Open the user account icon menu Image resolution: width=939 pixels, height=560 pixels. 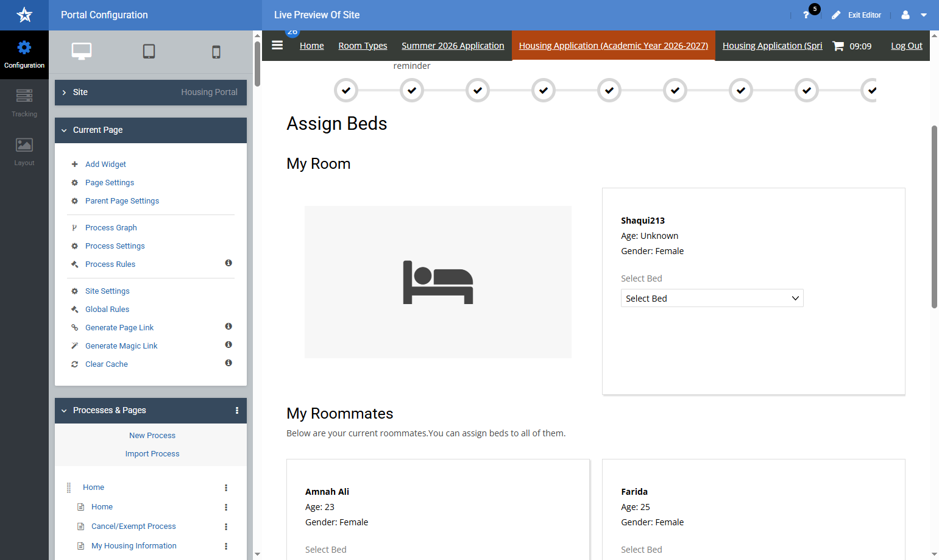[905, 15]
